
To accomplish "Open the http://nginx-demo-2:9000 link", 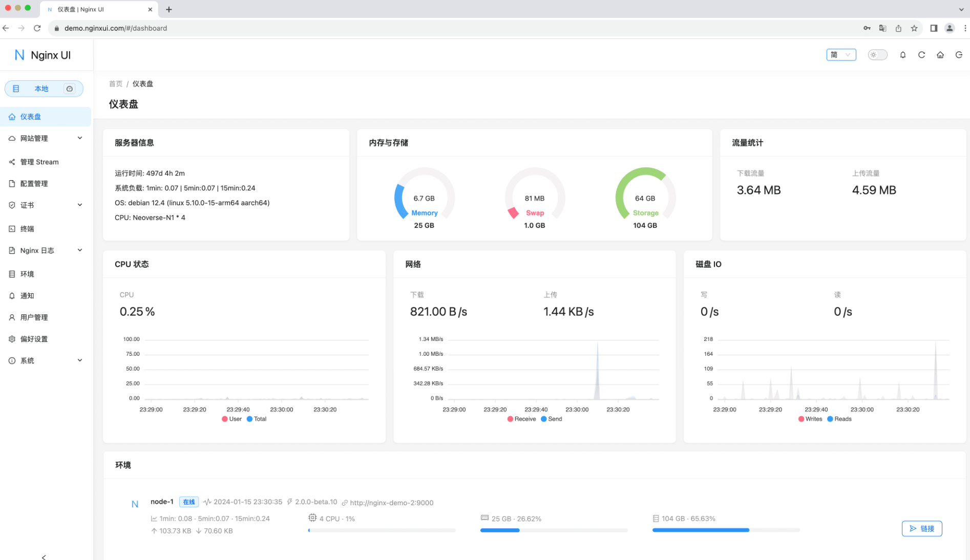I will pyautogui.click(x=391, y=503).
